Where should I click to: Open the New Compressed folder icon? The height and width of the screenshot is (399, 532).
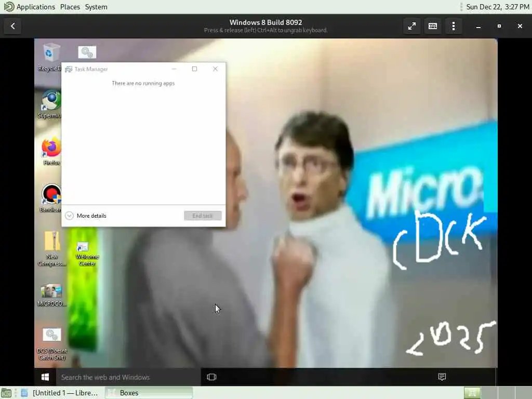click(52, 249)
